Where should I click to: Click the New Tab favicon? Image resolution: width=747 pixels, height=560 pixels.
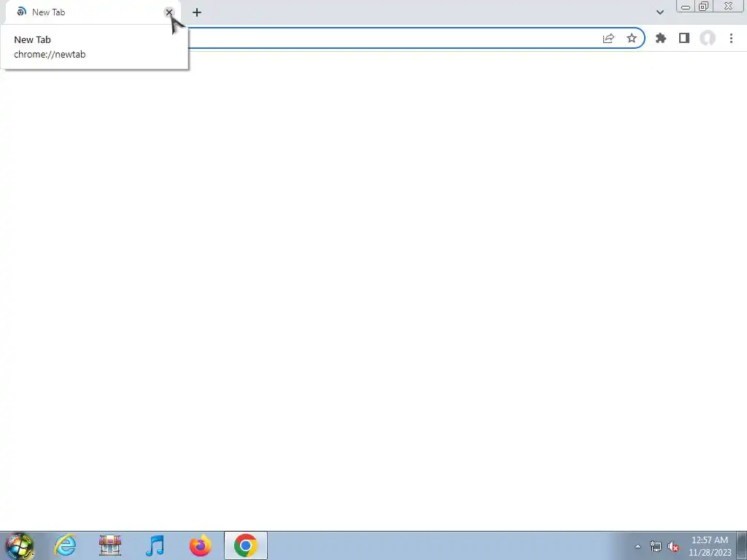pos(21,12)
